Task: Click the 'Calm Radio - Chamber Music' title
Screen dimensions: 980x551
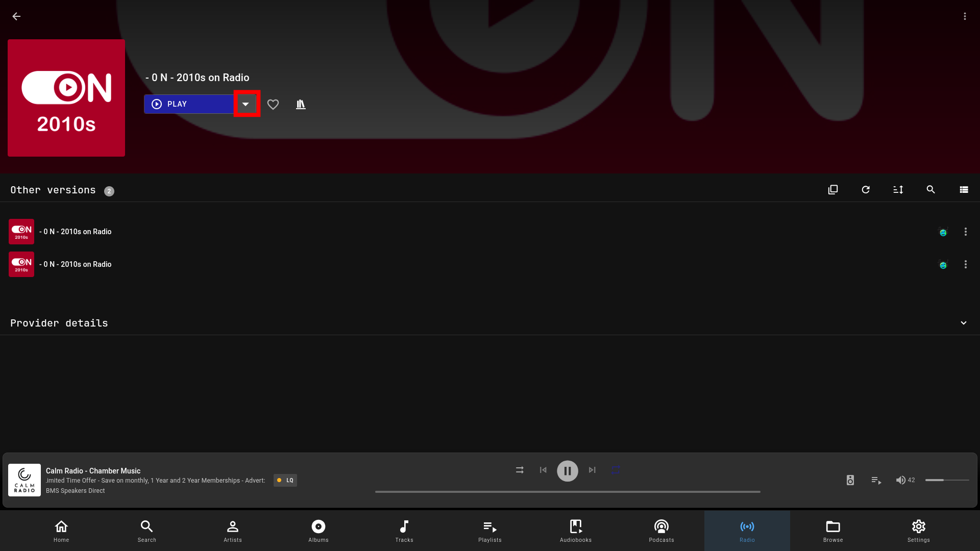Action: pos(93,471)
